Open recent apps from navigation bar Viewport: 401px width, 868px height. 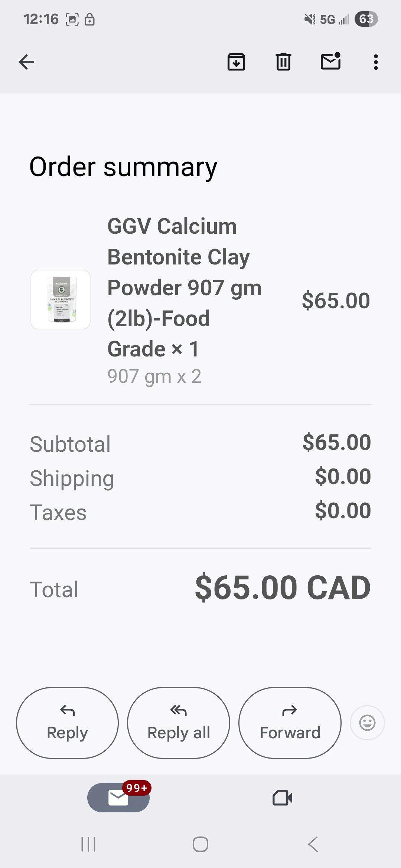pyautogui.click(x=88, y=845)
